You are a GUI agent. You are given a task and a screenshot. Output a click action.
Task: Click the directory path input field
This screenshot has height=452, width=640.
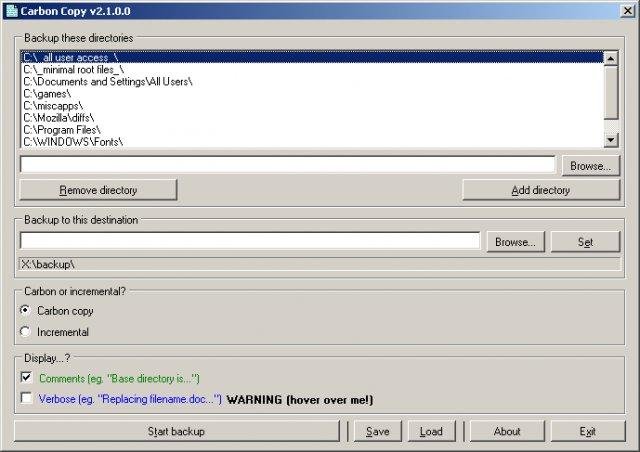(288, 164)
